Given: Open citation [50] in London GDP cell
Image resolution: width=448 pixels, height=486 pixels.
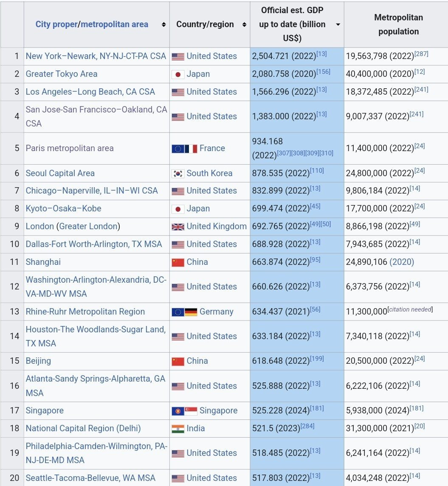Looking at the screenshot, I should tap(326, 224).
